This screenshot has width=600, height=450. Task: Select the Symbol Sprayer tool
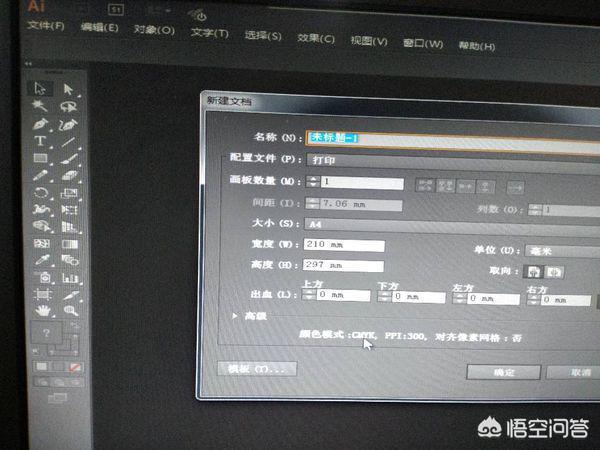click(x=43, y=277)
